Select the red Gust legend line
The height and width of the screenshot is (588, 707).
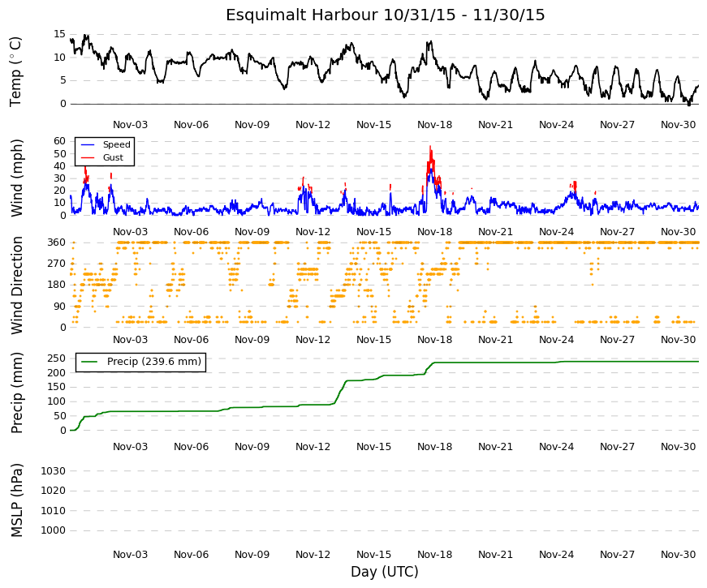(88, 157)
